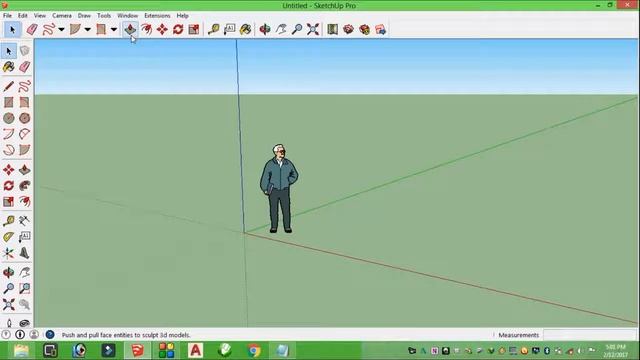Select the Eraser in Getting Started toolbar
This screenshot has width=640, height=360.
pyautogui.click(x=32, y=29)
